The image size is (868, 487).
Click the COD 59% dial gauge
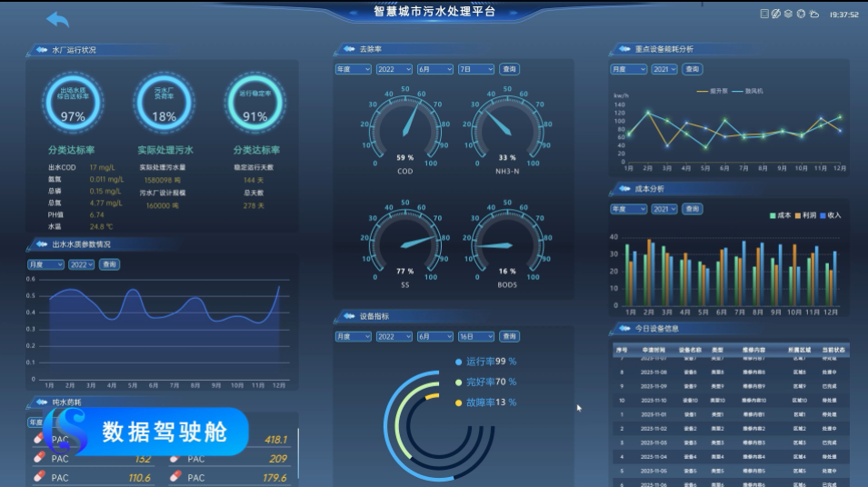click(x=405, y=128)
